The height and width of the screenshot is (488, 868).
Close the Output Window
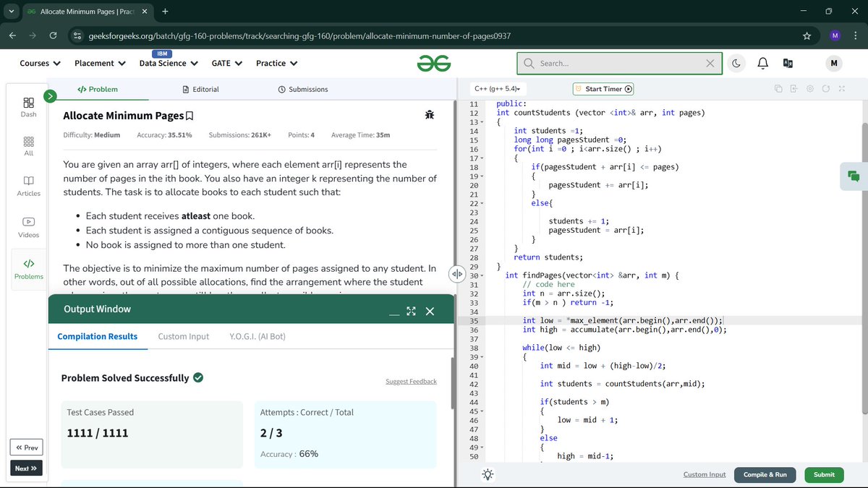tap(430, 311)
